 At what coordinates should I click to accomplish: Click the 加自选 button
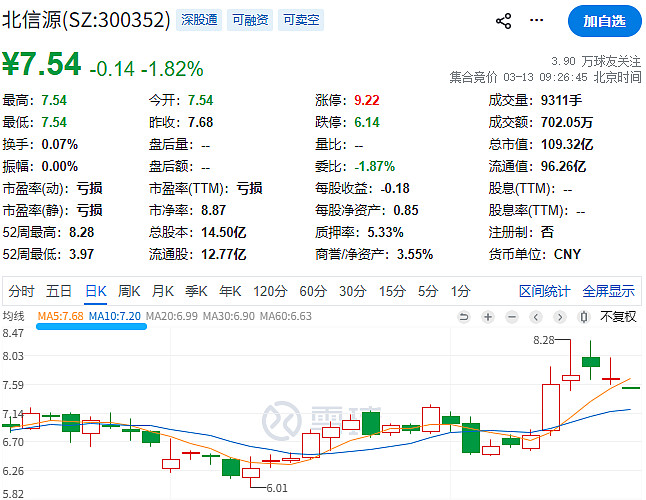coord(604,21)
